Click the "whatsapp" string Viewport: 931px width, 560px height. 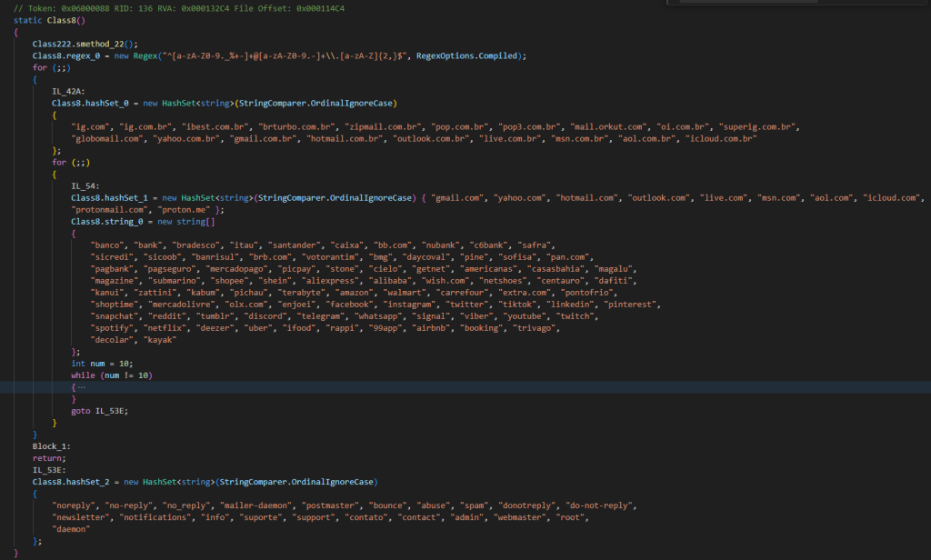click(x=378, y=316)
